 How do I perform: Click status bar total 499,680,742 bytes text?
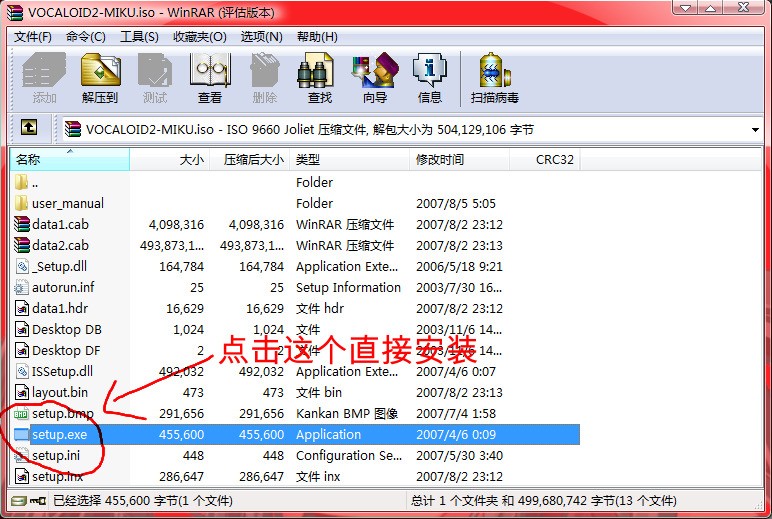tap(544, 501)
